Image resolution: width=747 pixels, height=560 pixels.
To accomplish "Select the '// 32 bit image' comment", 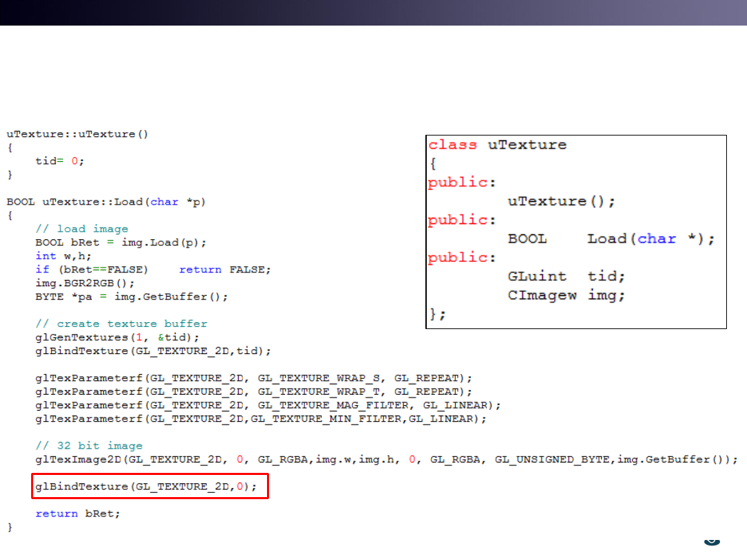I will click(x=89, y=446).
